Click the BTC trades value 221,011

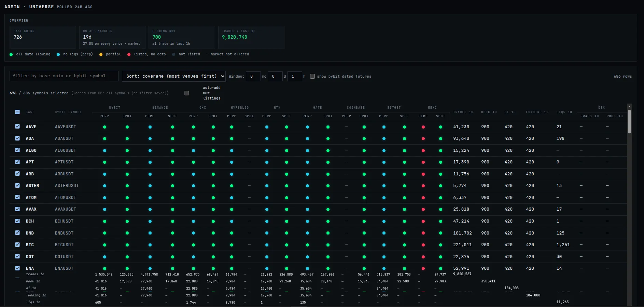[x=462, y=245]
